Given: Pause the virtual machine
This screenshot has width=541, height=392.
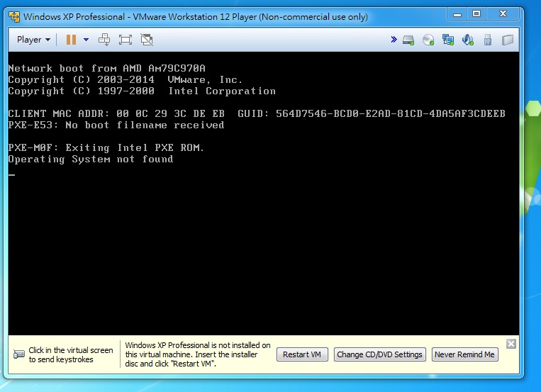Looking at the screenshot, I should 71,40.
